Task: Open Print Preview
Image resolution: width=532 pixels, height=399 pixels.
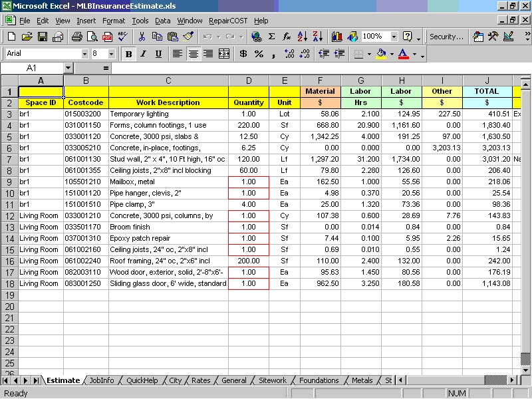Action: (93, 36)
